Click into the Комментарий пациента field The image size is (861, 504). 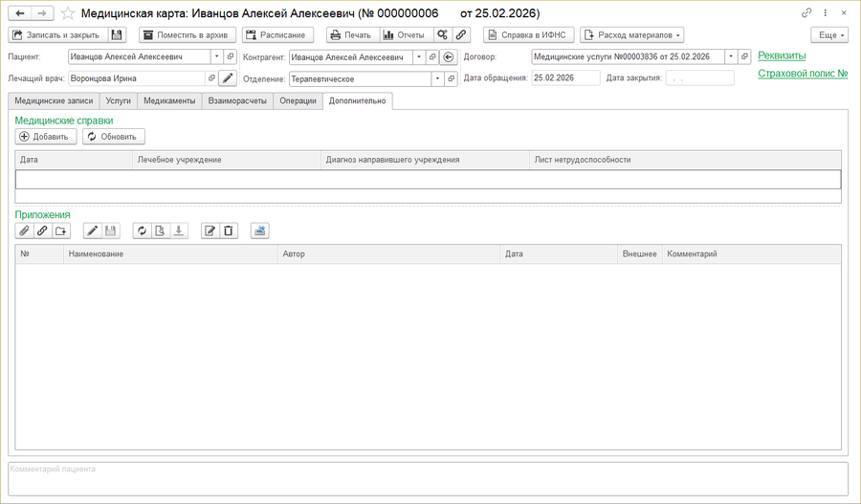[x=429, y=479]
